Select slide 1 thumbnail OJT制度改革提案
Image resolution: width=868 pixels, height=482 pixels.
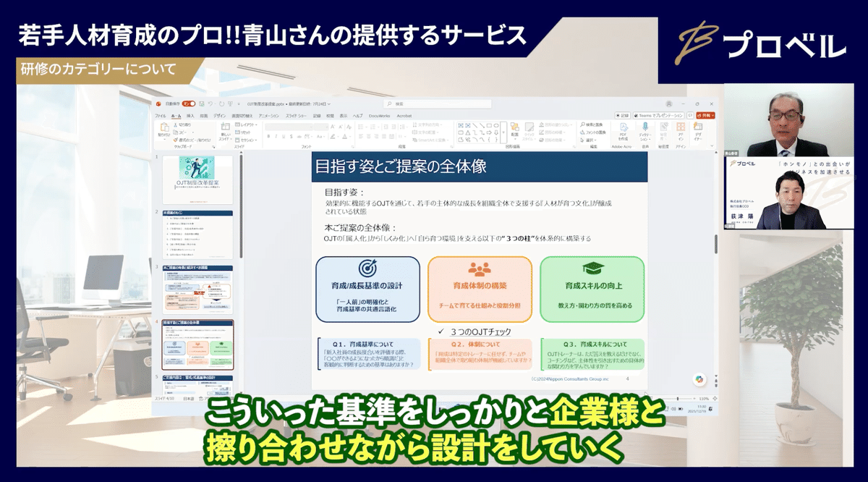(197, 179)
